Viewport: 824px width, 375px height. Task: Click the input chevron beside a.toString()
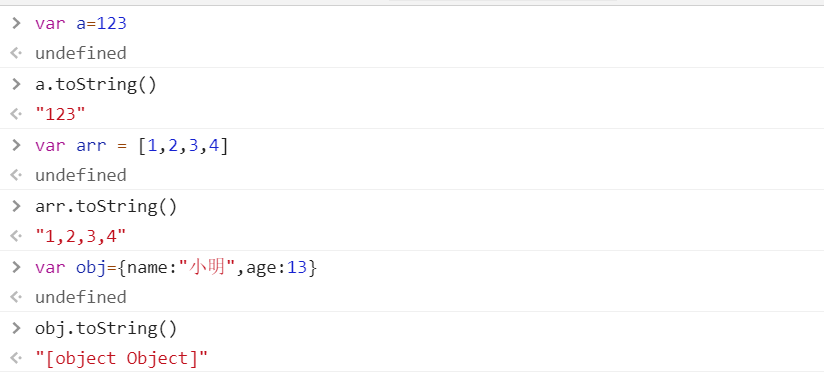pyautogui.click(x=16, y=84)
